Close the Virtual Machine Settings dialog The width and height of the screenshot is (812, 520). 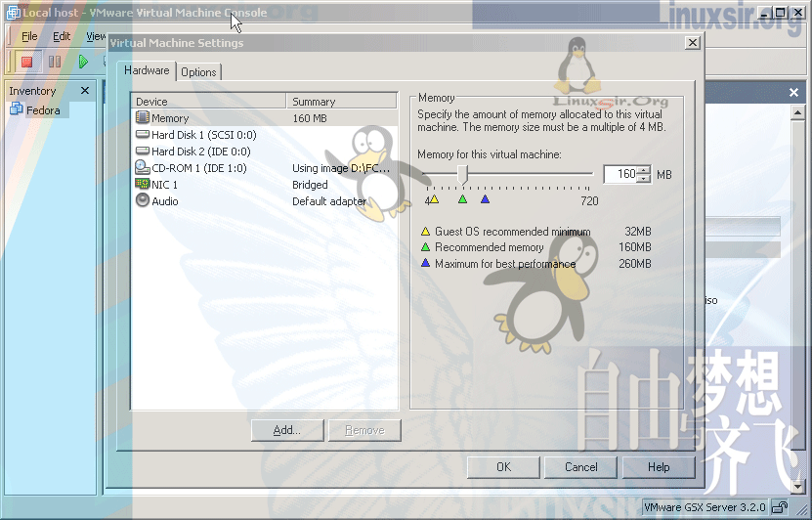coord(693,42)
